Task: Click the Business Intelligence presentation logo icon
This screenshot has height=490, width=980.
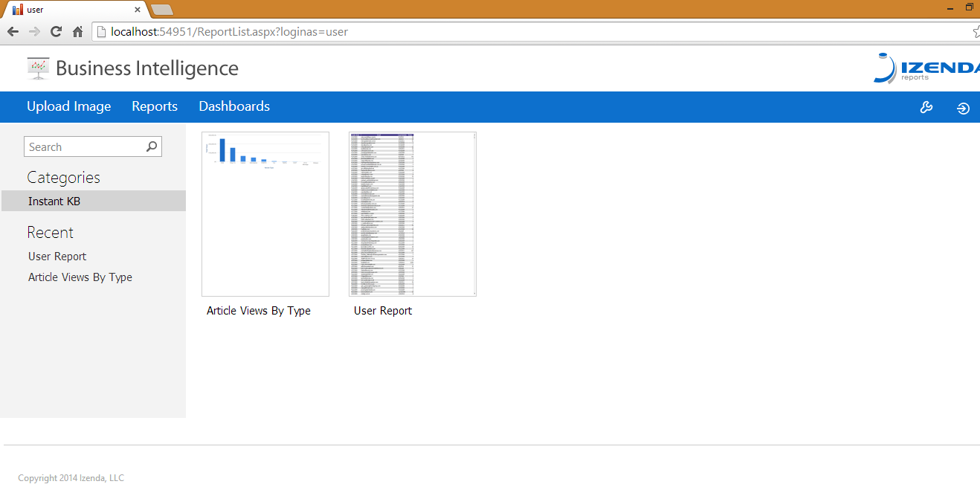Action: point(38,68)
